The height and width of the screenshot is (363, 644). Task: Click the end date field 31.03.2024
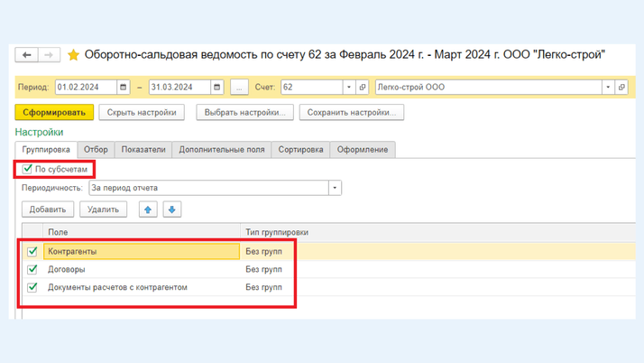point(179,88)
